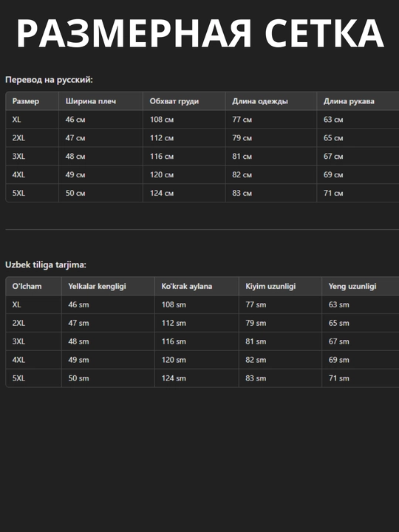Click the Длина рукава header

[x=349, y=101]
